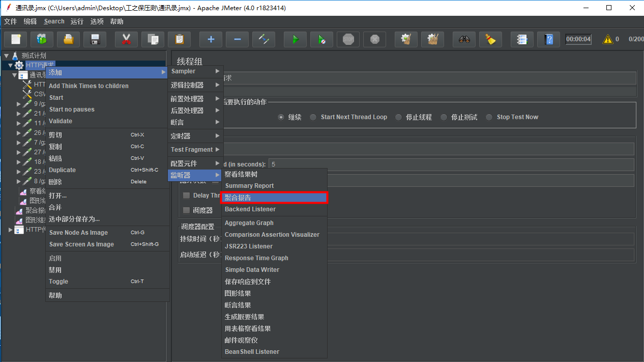Open the 运行 menu in the menu bar

coord(77,21)
